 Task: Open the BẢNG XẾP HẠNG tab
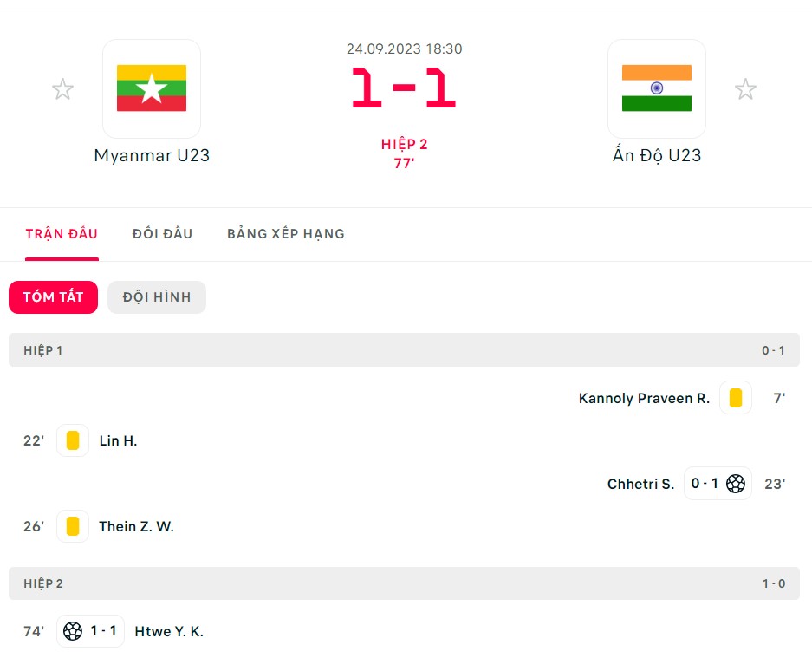click(x=286, y=234)
